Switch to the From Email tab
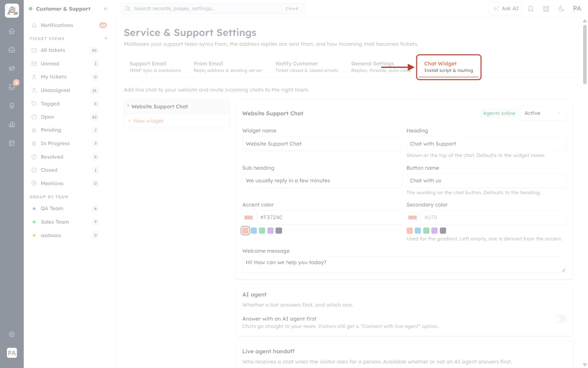Image resolution: width=588 pixels, height=368 pixels. click(x=228, y=67)
